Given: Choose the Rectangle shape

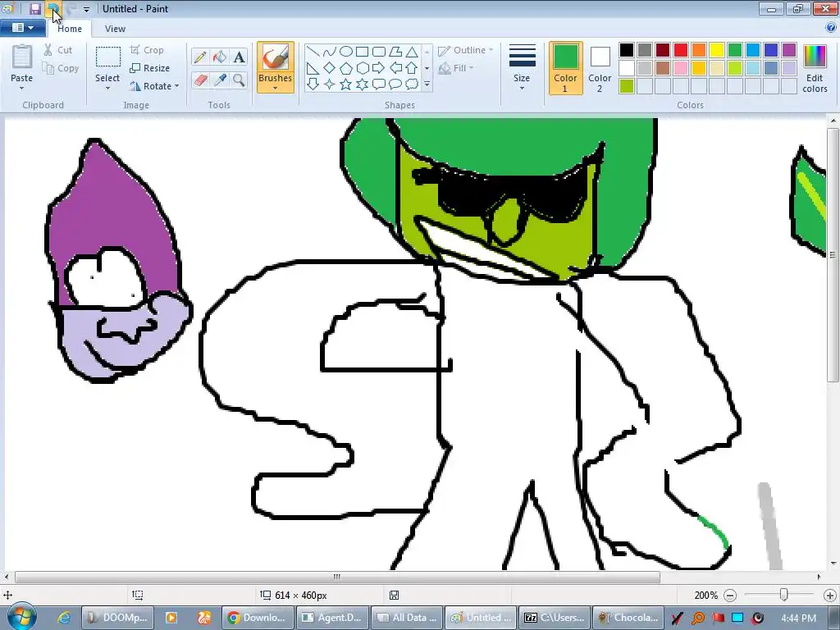Looking at the screenshot, I should [x=362, y=52].
